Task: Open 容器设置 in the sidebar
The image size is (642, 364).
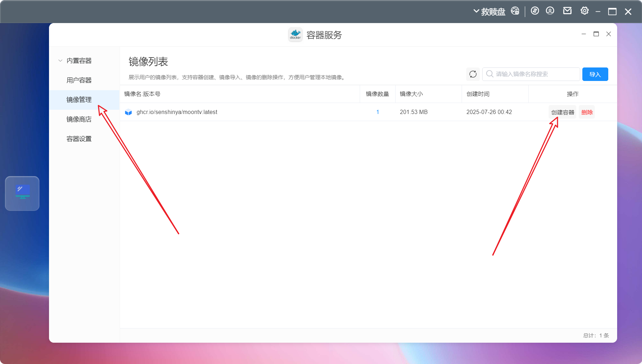Action: point(79,139)
